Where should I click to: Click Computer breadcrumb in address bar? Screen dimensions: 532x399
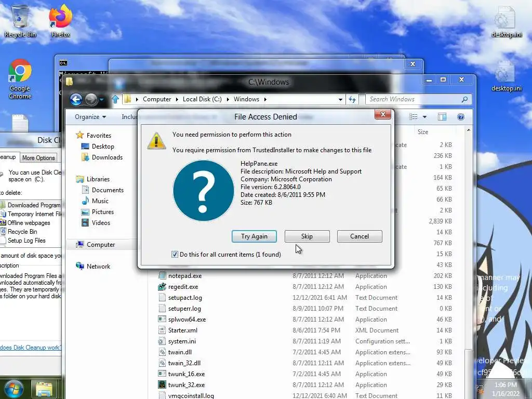[x=157, y=99]
